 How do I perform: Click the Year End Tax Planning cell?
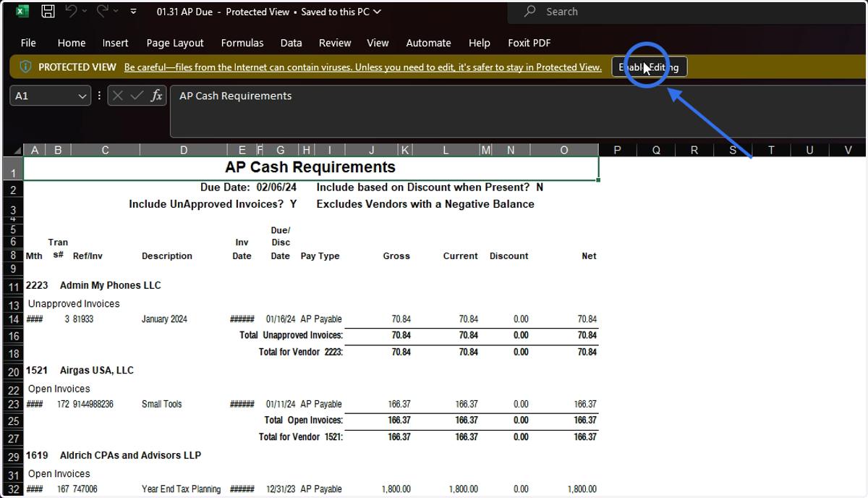point(182,489)
